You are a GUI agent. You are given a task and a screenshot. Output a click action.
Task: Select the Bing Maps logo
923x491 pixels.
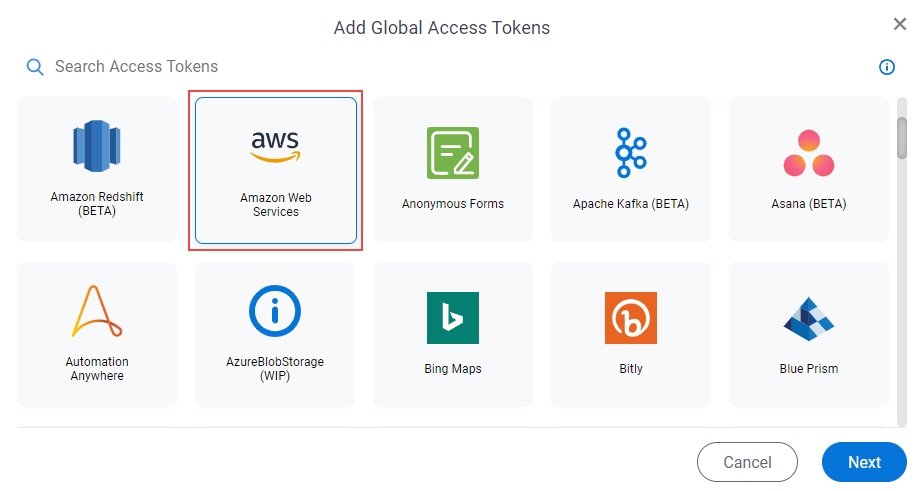pyautogui.click(x=453, y=318)
